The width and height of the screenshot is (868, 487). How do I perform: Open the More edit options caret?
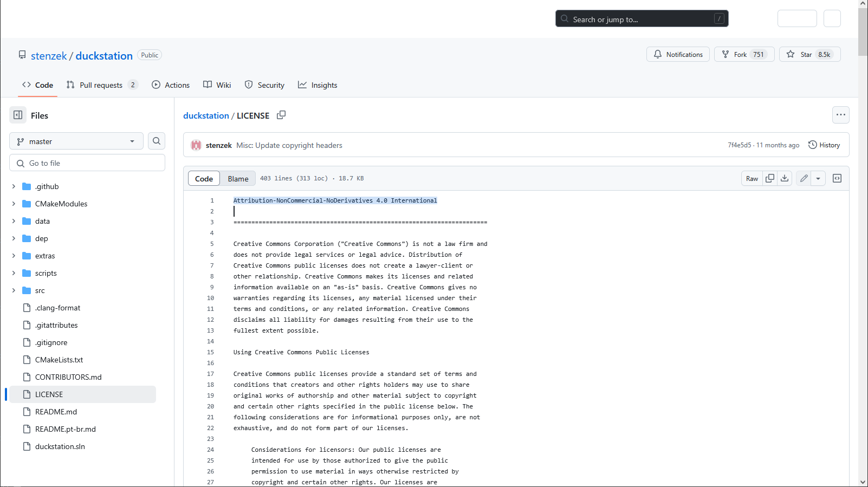(x=818, y=178)
